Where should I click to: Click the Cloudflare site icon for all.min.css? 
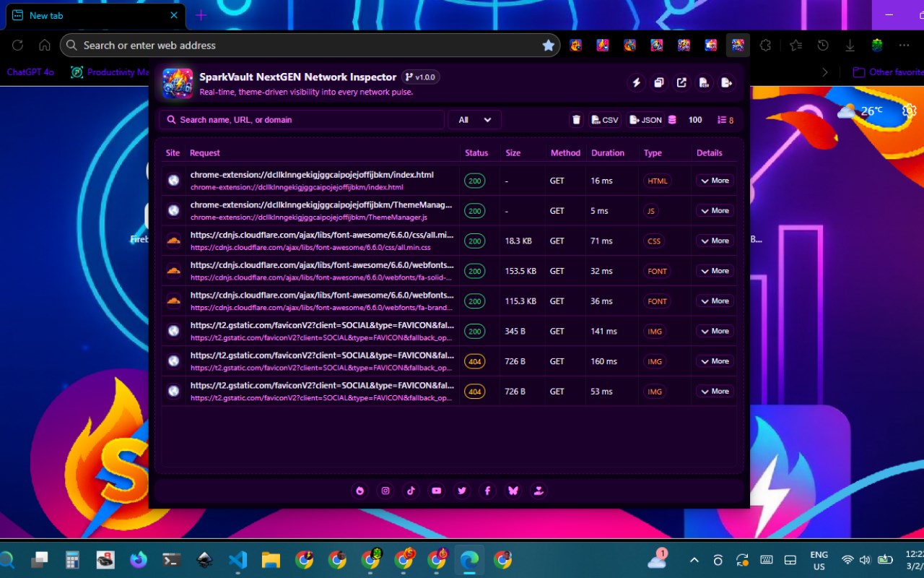point(173,241)
